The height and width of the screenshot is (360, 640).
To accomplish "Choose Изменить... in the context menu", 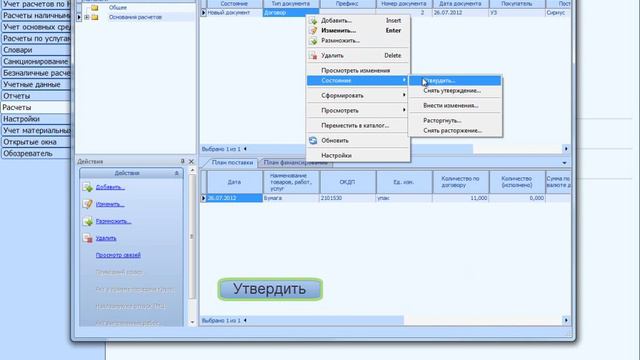I will click(x=358, y=30).
